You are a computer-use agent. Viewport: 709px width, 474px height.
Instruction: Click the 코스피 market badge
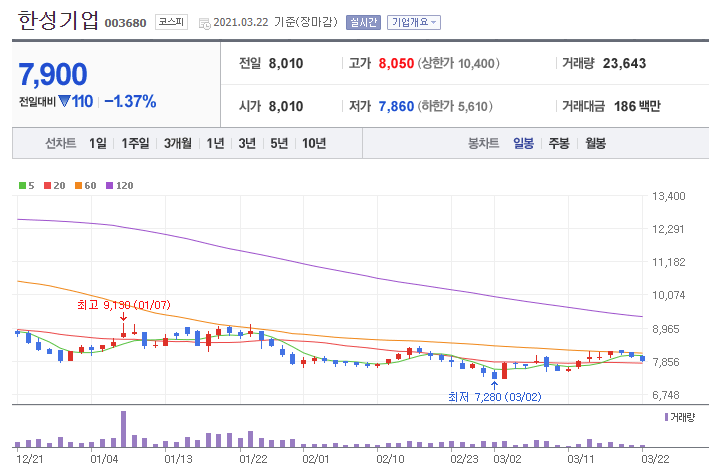pyautogui.click(x=171, y=22)
